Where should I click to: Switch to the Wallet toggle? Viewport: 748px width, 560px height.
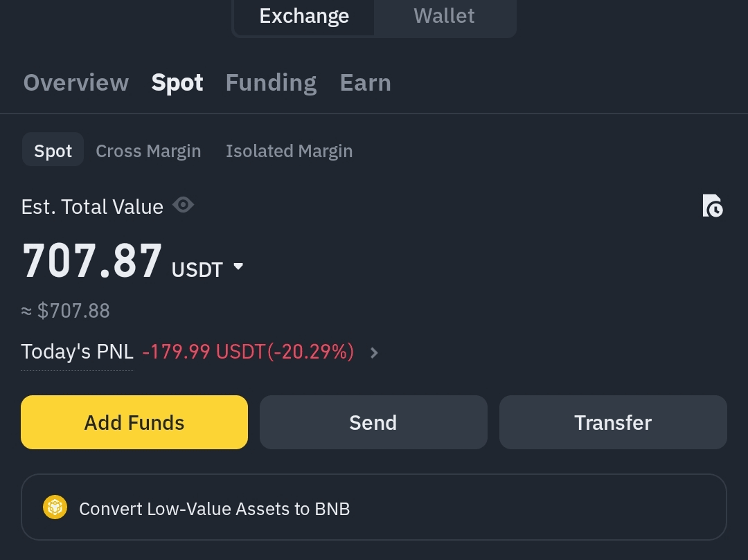click(444, 17)
